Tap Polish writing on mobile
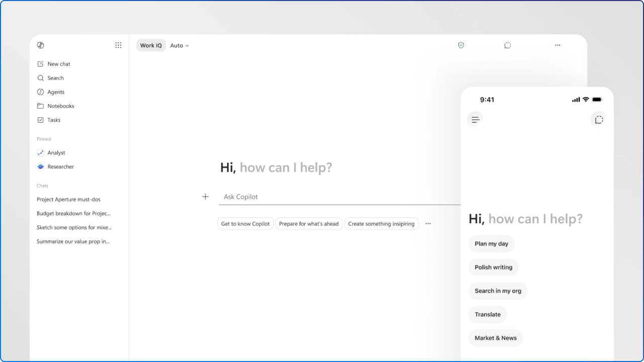644x362 pixels. tap(494, 267)
